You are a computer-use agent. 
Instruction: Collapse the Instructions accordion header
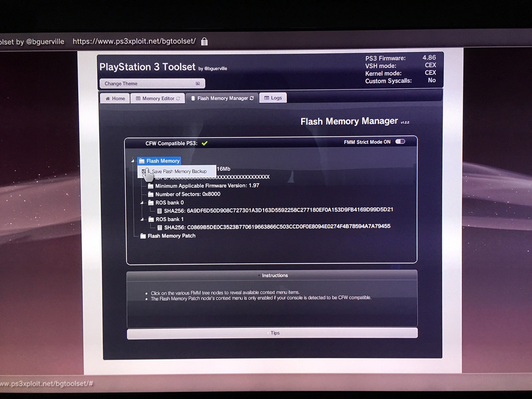click(x=272, y=275)
